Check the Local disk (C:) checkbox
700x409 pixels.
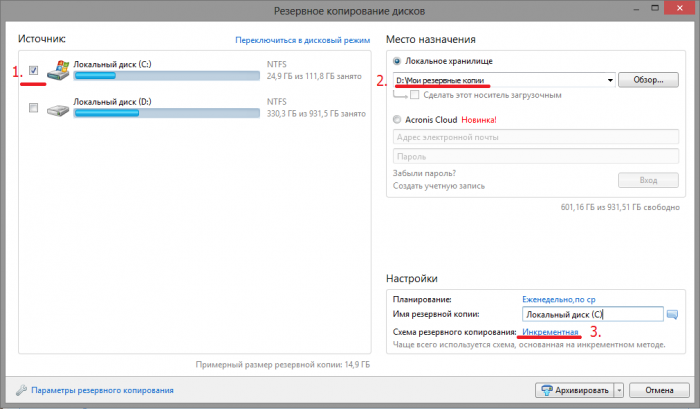pyautogui.click(x=35, y=70)
